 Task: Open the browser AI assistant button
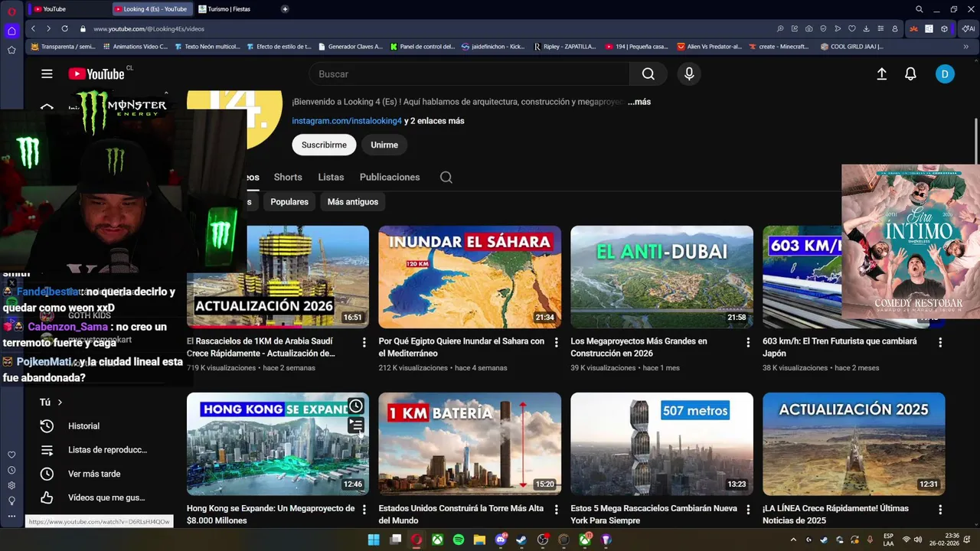tap(969, 28)
